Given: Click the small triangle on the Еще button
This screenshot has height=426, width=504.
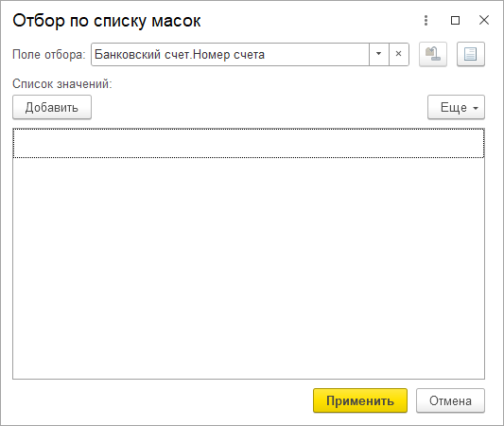Looking at the screenshot, I should pyautogui.click(x=476, y=108).
